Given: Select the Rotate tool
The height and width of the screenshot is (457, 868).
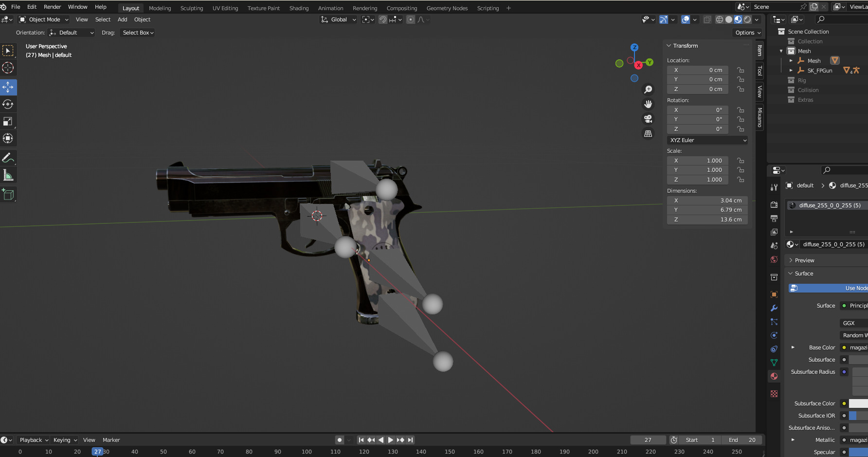Looking at the screenshot, I should click(8, 104).
